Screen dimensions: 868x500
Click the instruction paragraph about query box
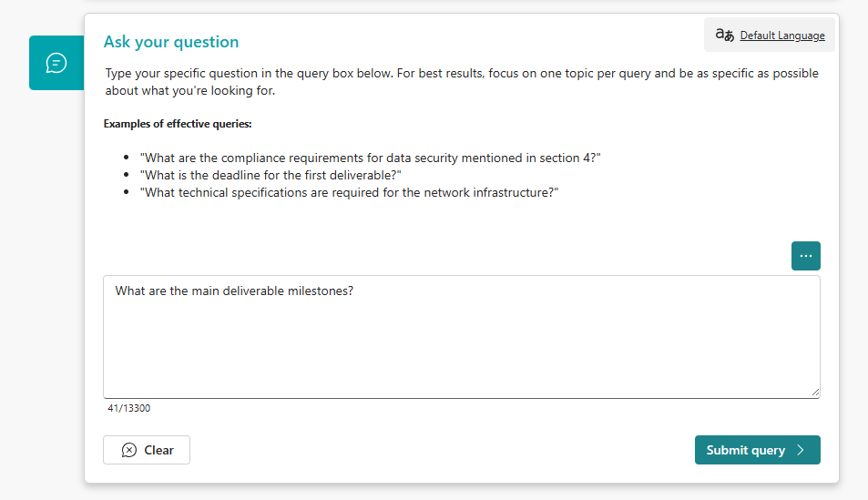462,81
